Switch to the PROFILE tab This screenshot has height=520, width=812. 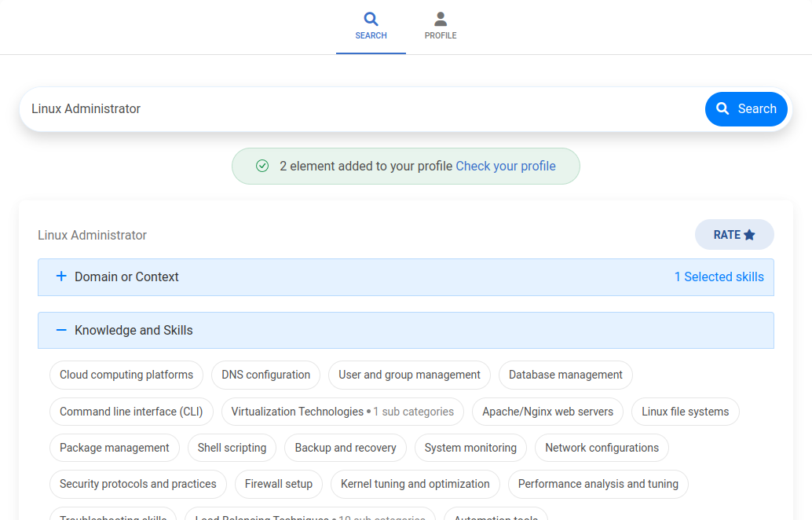tap(441, 27)
